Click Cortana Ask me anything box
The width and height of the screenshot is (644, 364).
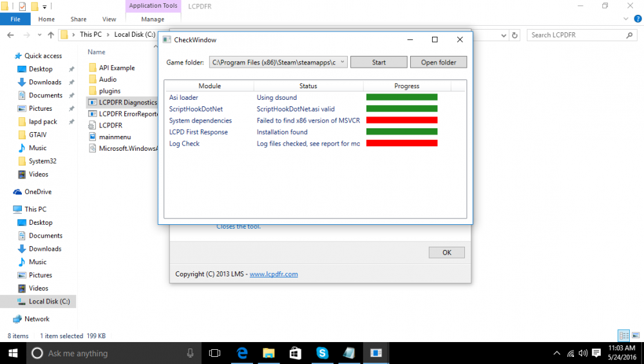pyautogui.click(x=113, y=353)
